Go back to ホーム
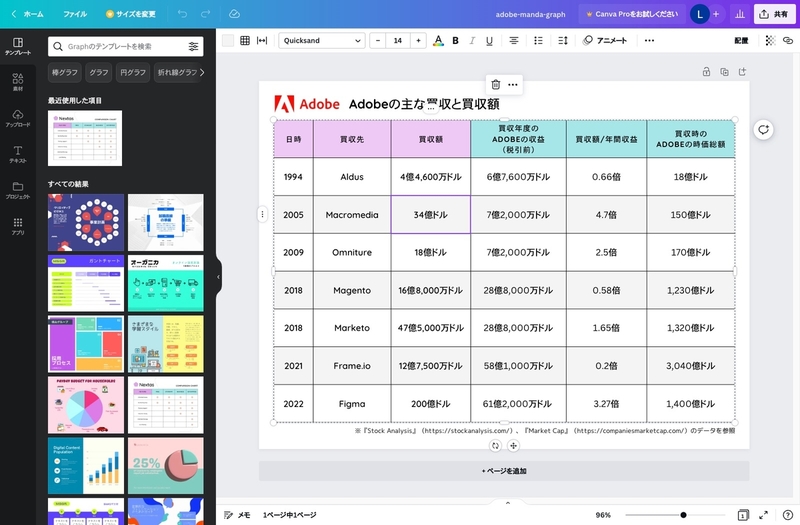Screen dimensions: 800x525 click(x=28, y=14)
